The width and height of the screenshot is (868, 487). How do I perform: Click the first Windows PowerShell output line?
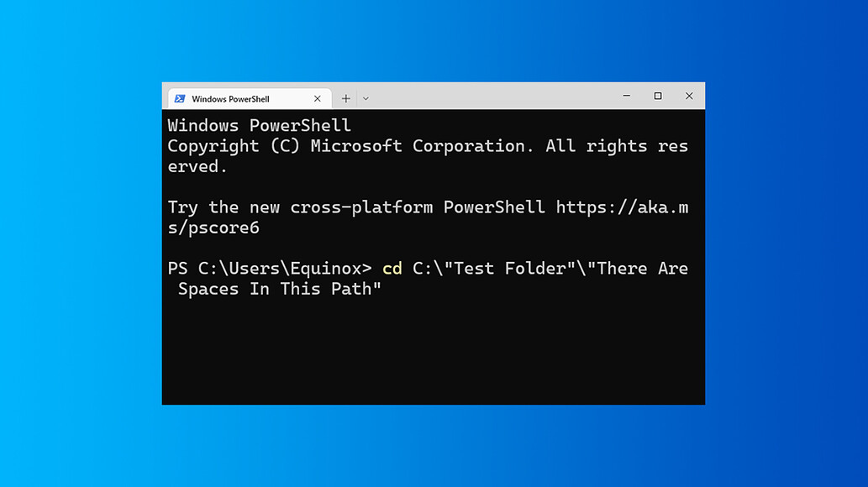[259, 126]
